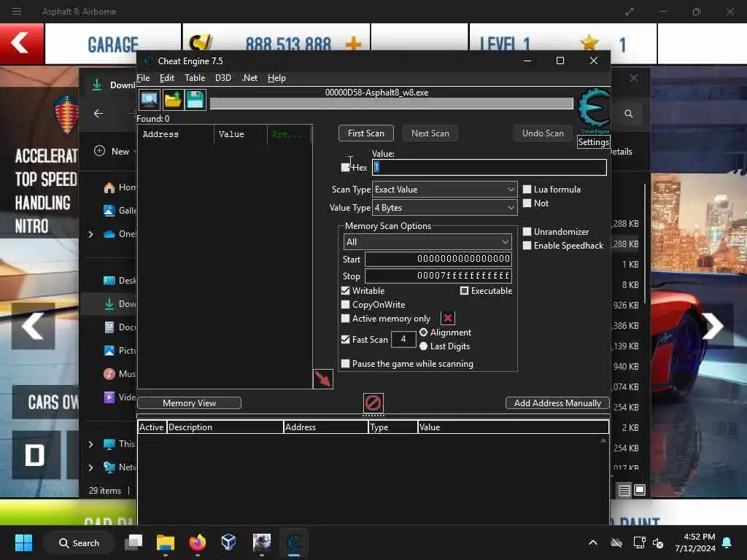Image resolution: width=747 pixels, height=560 pixels.
Task: Open Cheat Engine Settings
Action: (593, 142)
